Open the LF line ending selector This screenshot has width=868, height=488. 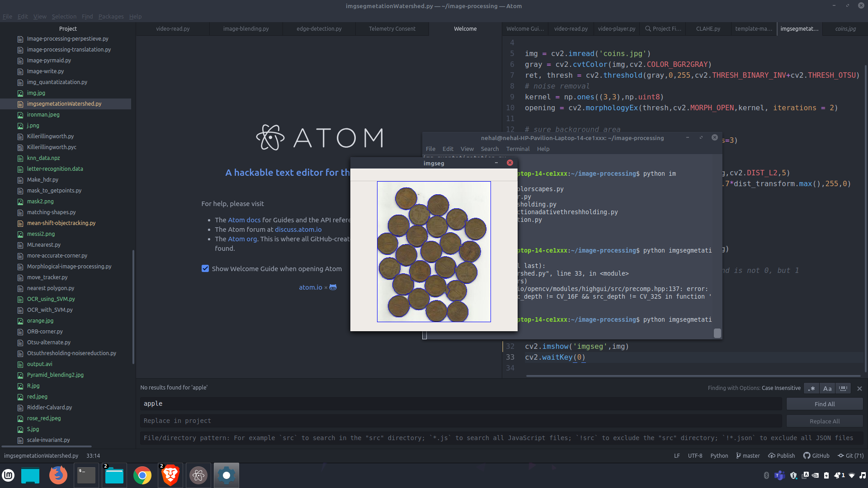pos(677,455)
